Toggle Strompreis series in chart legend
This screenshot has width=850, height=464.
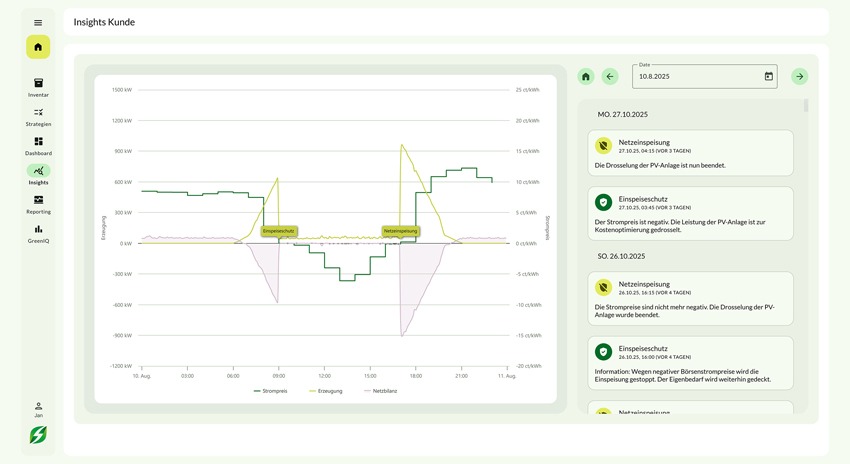click(271, 391)
